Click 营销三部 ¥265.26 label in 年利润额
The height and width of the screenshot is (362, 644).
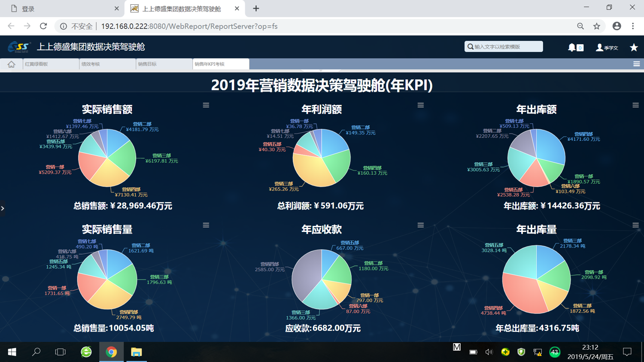pyautogui.click(x=284, y=186)
